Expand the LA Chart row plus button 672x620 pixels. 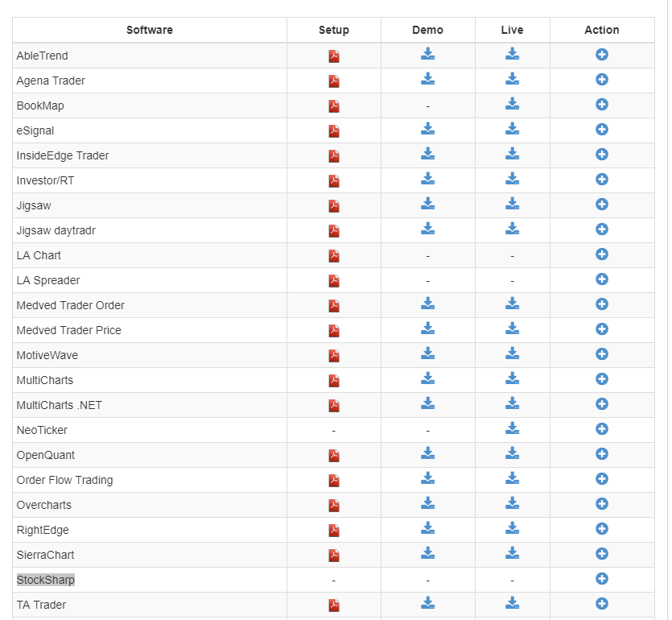pos(601,254)
